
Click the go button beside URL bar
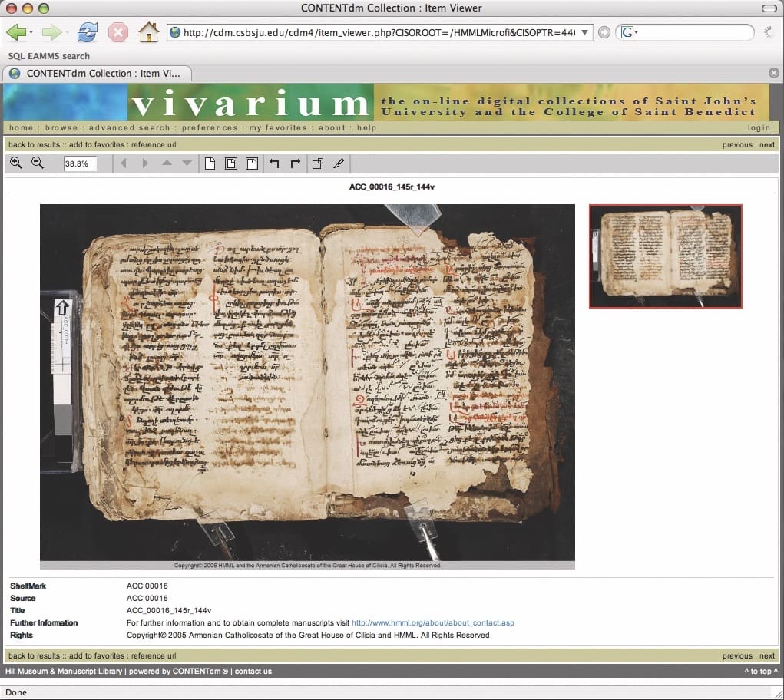tap(604, 32)
